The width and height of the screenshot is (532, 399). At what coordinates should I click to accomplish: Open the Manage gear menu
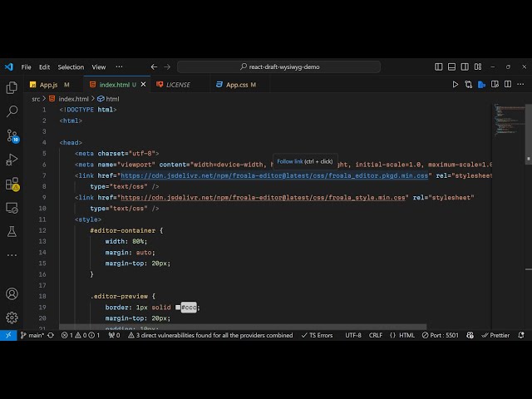(x=12, y=317)
